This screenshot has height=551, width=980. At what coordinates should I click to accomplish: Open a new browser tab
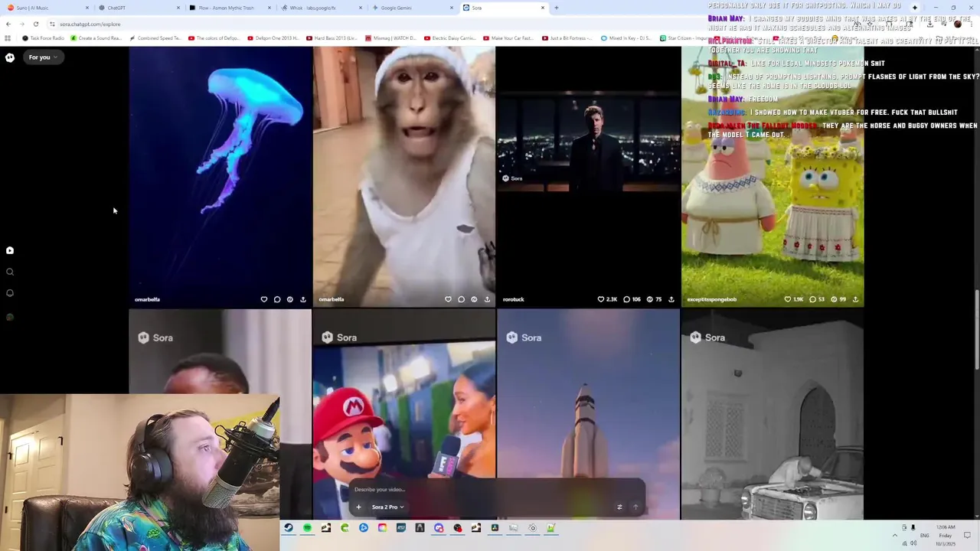pos(557,8)
